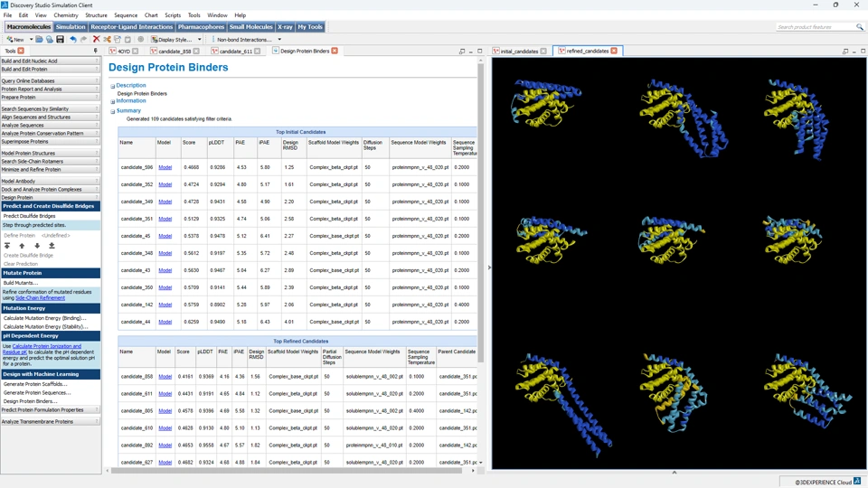
Task: Expand Prepare Protein tool group
Action: [x=50, y=97]
